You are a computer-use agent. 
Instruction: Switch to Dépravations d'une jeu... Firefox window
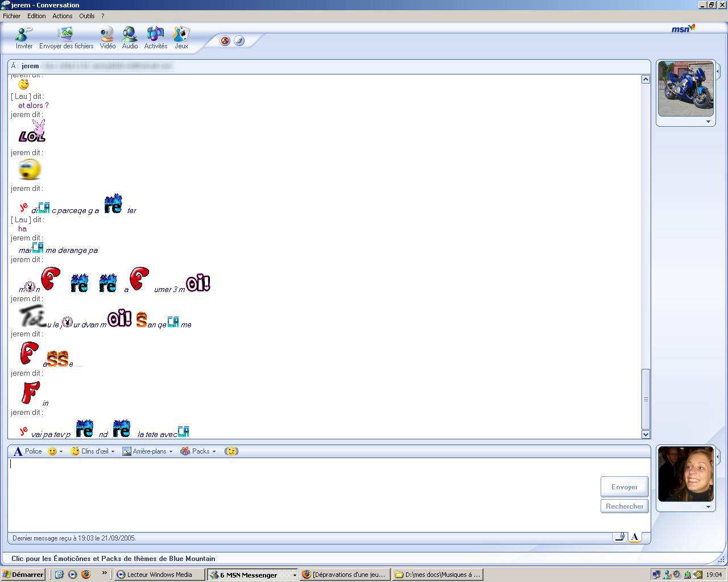point(346,575)
